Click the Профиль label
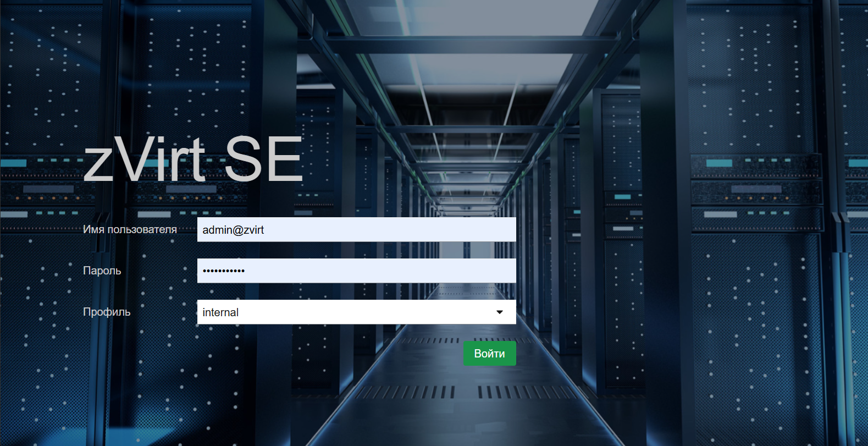Image resolution: width=868 pixels, height=446 pixels. click(107, 312)
